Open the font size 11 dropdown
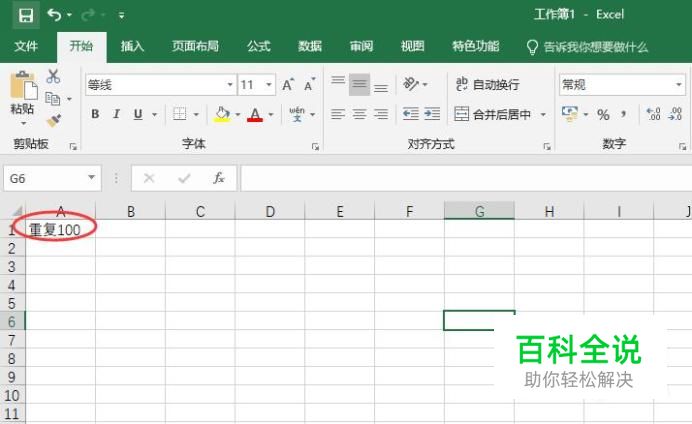The width and height of the screenshot is (692, 424). tap(268, 85)
